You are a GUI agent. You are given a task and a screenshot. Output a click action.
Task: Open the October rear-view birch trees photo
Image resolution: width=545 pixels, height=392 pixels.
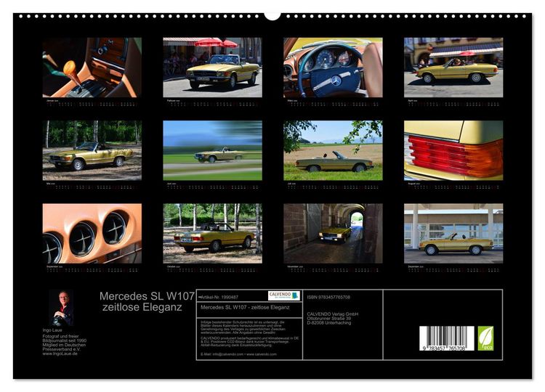212,233
